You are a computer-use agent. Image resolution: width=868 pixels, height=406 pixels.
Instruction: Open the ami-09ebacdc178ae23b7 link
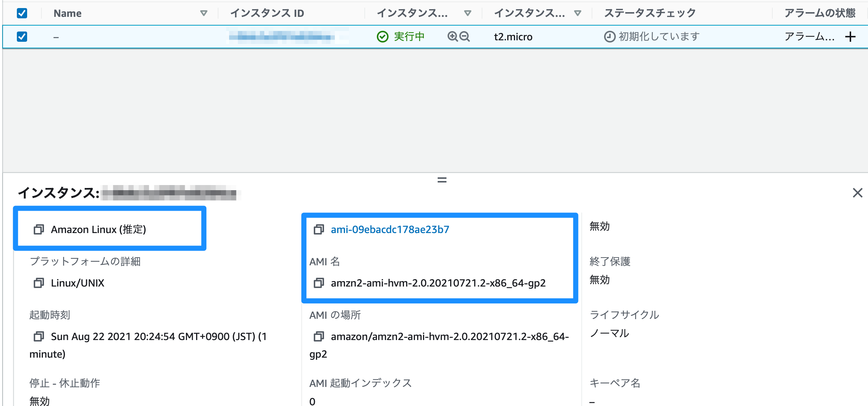pyautogui.click(x=390, y=229)
